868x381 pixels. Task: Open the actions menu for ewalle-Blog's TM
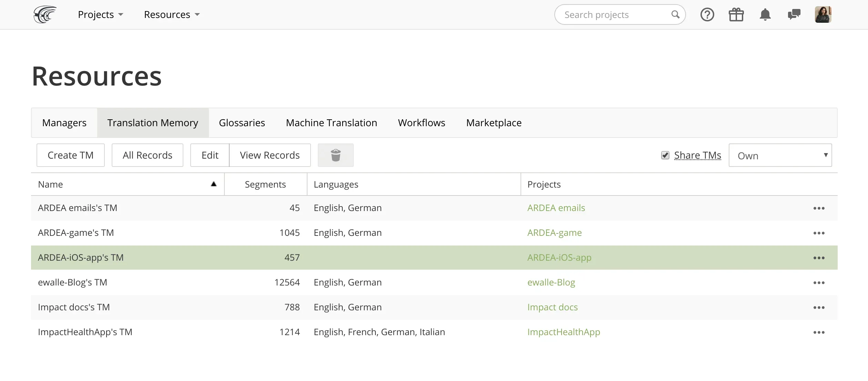pyautogui.click(x=819, y=282)
